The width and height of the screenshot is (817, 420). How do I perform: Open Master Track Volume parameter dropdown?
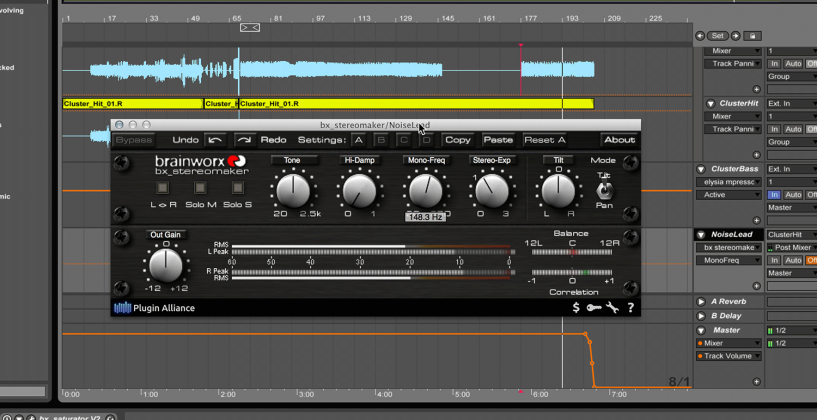coord(729,356)
